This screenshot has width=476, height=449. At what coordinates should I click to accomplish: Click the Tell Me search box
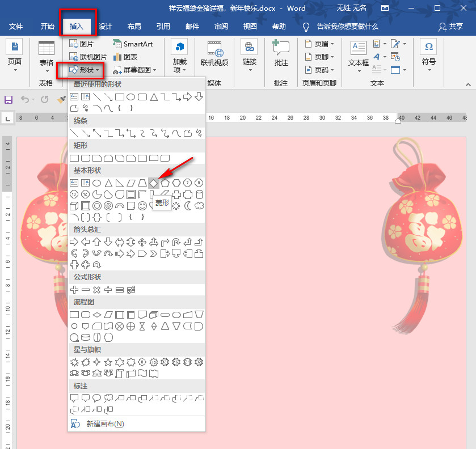tap(347, 27)
